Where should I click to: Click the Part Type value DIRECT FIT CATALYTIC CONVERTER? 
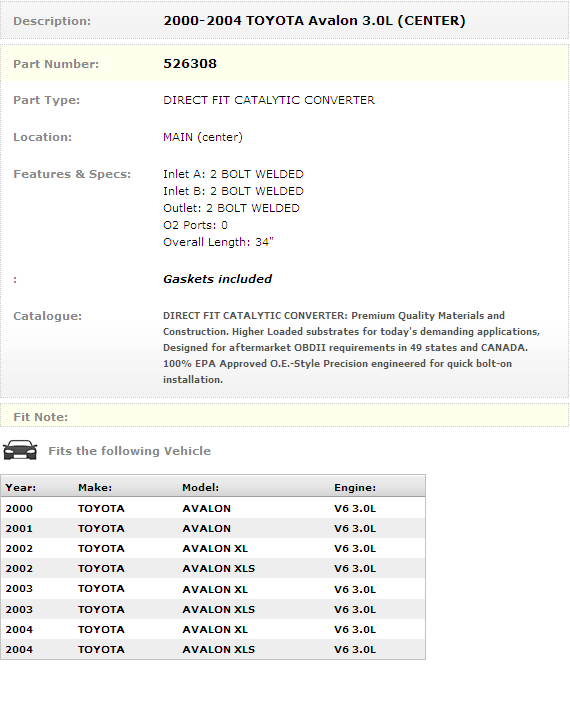pos(269,100)
